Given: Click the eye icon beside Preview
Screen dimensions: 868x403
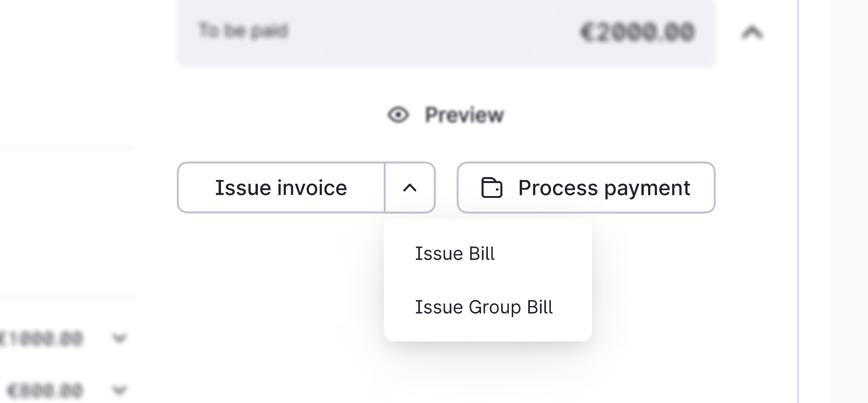Looking at the screenshot, I should (398, 115).
